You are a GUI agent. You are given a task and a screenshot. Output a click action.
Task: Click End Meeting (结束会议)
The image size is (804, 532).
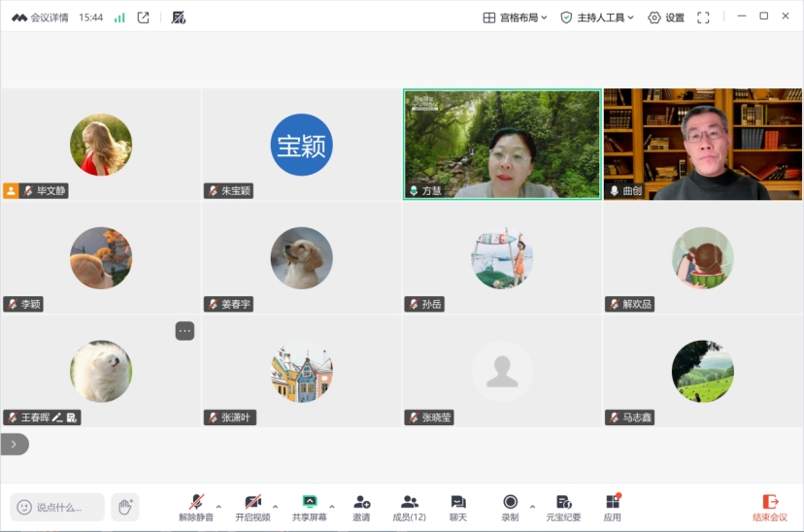pos(770,508)
